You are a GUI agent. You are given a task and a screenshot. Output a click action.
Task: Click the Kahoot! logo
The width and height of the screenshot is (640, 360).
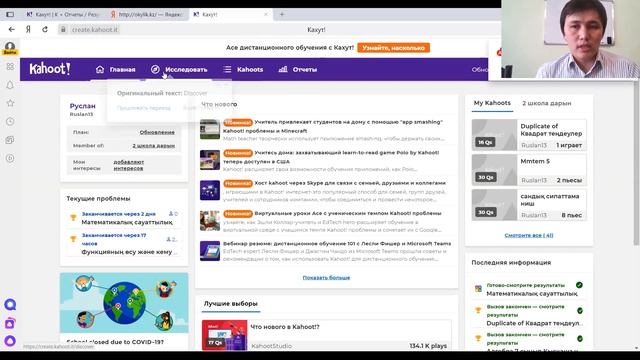50,69
